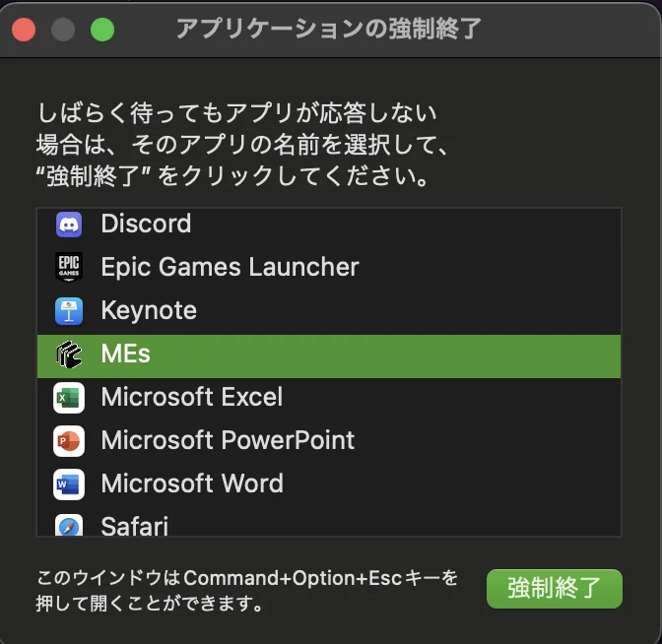Select Discord in the app list
Viewport: 662px width, 644px height.
pos(329,225)
